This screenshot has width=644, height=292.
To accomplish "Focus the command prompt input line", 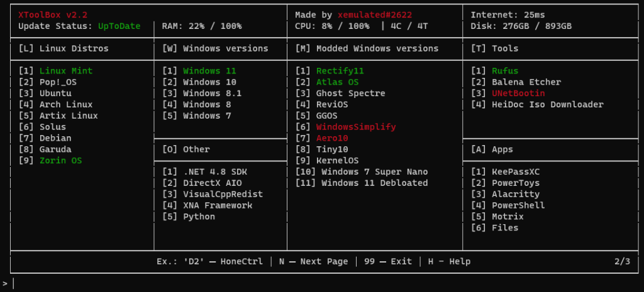I will pos(322,283).
